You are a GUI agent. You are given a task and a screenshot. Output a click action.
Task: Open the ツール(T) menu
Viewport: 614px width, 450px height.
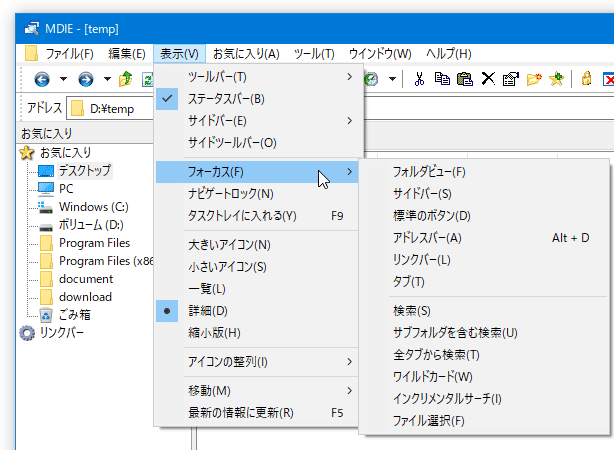pos(314,54)
